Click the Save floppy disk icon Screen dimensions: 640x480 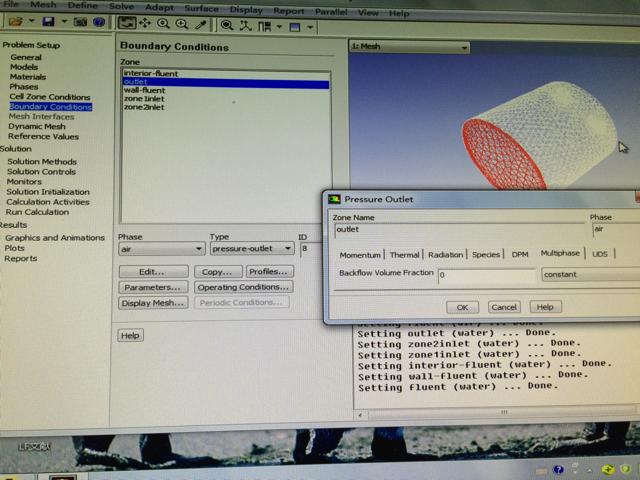coord(48,21)
